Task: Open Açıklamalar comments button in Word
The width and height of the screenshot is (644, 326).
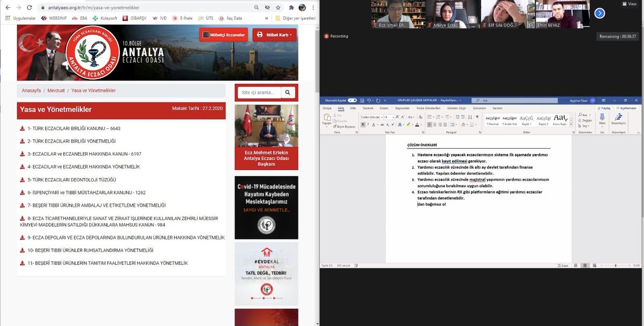Action: (626, 108)
